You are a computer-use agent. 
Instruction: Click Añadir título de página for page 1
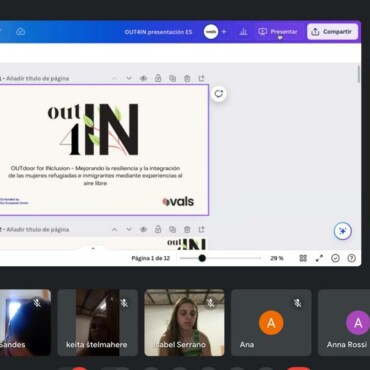click(38, 78)
